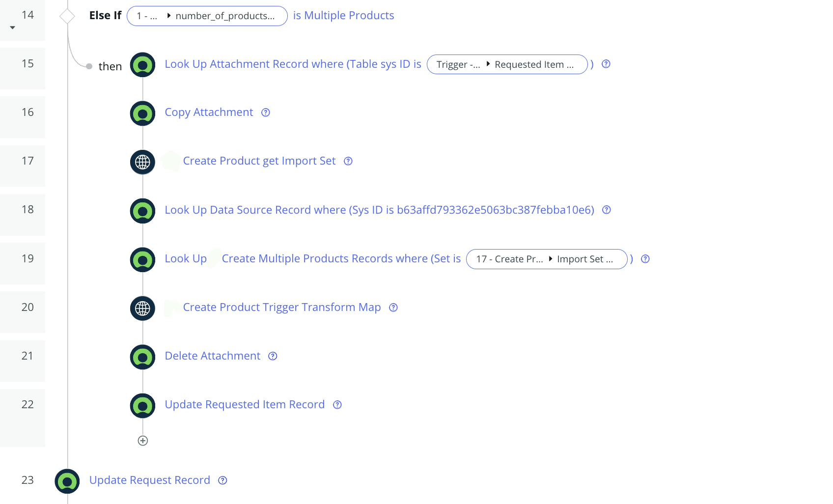This screenshot has width=833, height=504.
Task: Click the Delete Attachment step icon
Action: tap(142, 357)
